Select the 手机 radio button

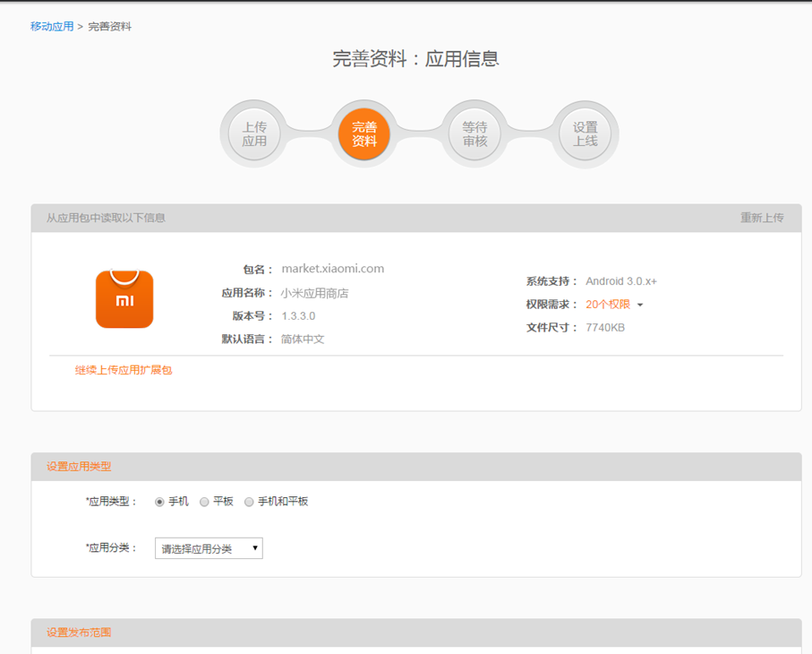pyautogui.click(x=160, y=503)
